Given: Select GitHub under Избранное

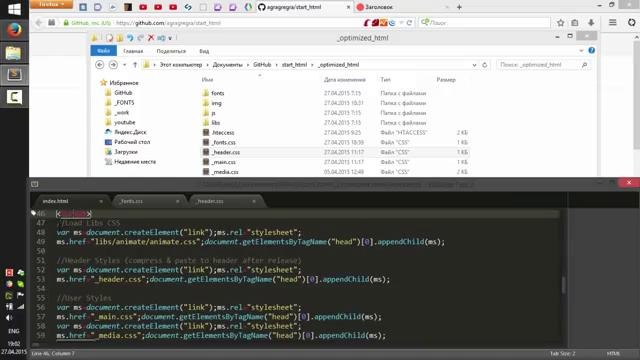Looking at the screenshot, I should [123, 93].
